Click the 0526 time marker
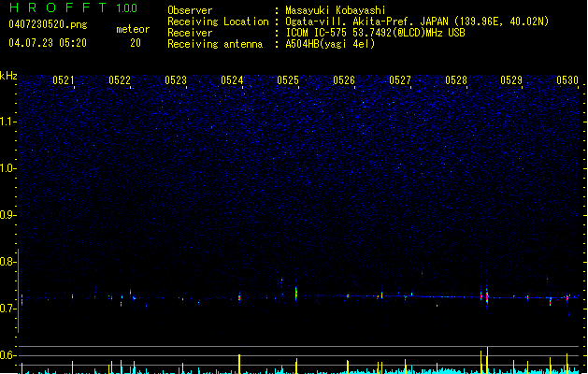Screen dimensions: 588x374 click(344, 79)
